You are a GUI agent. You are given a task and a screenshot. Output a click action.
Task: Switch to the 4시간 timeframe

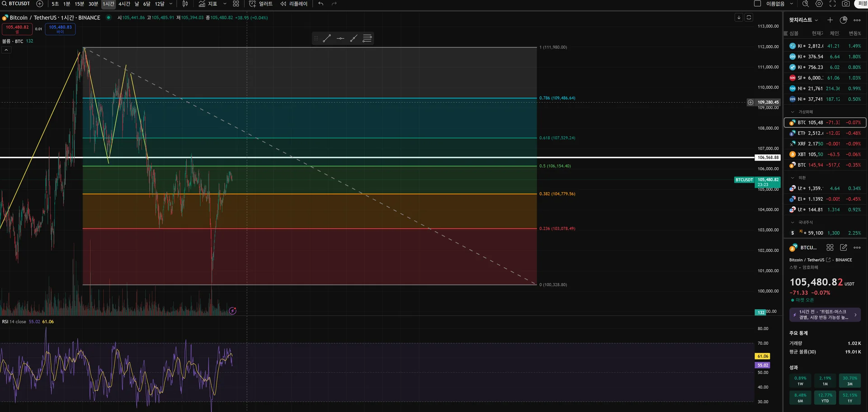point(124,4)
